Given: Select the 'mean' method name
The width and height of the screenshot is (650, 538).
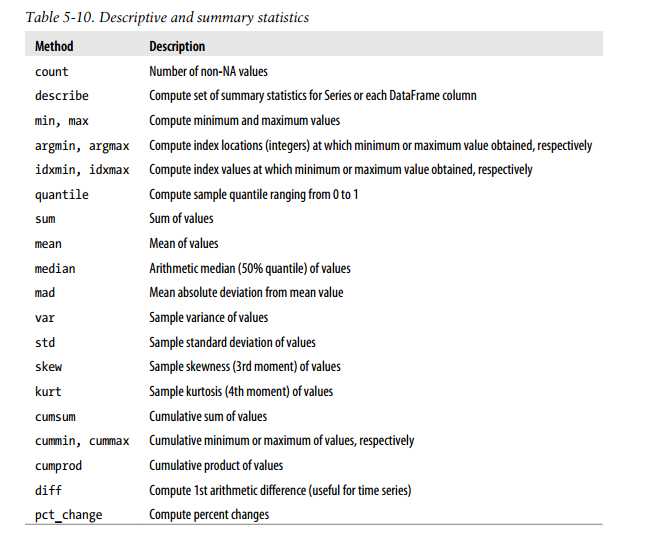Looking at the screenshot, I should tap(48, 243).
